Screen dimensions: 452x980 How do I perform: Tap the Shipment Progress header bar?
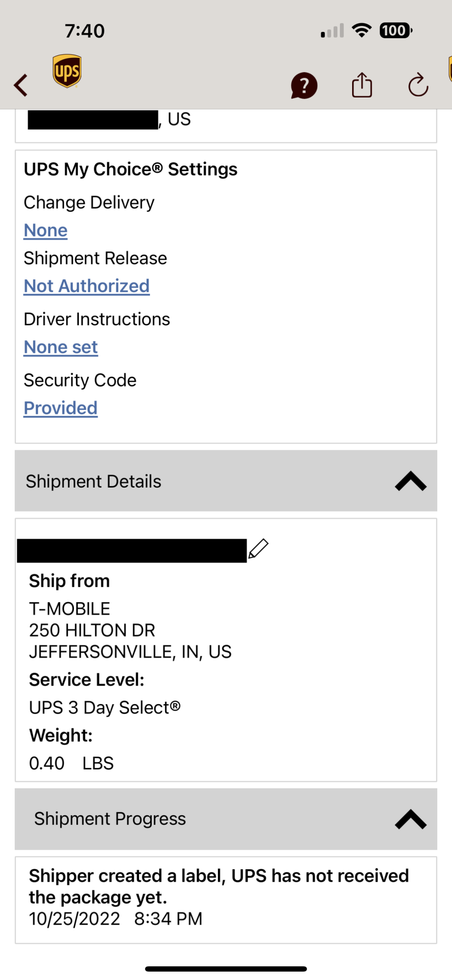226,819
